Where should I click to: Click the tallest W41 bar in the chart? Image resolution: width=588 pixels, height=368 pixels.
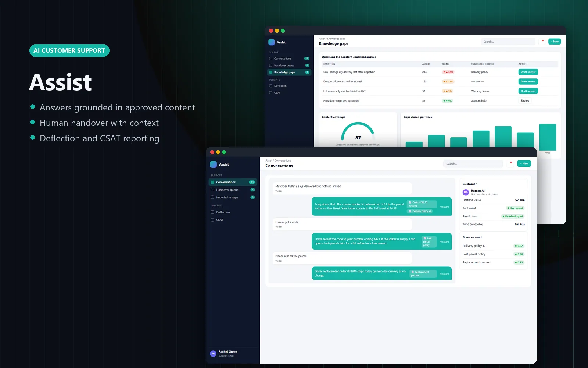[x=548, y=137]
